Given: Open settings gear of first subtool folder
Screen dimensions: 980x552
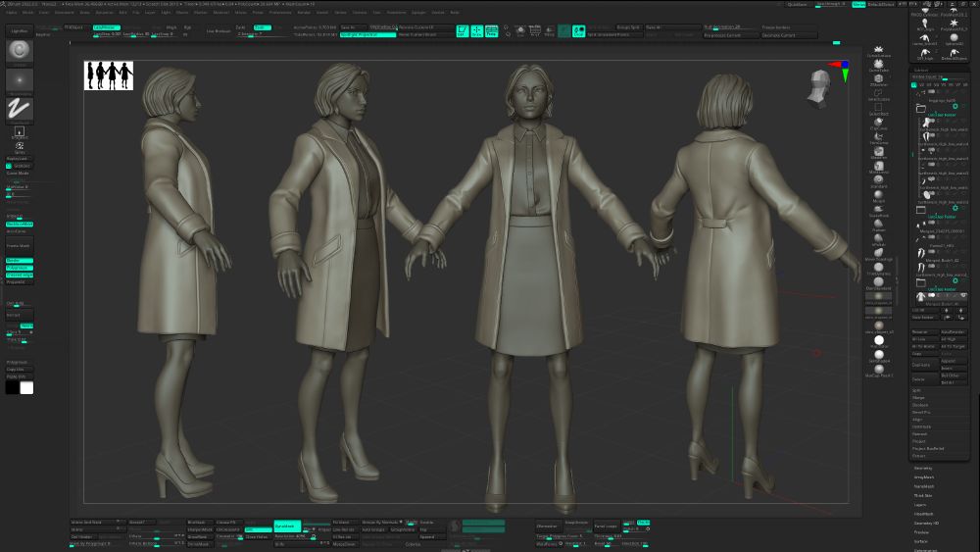Looking at the screenshot, I should [x=955, y=107].
